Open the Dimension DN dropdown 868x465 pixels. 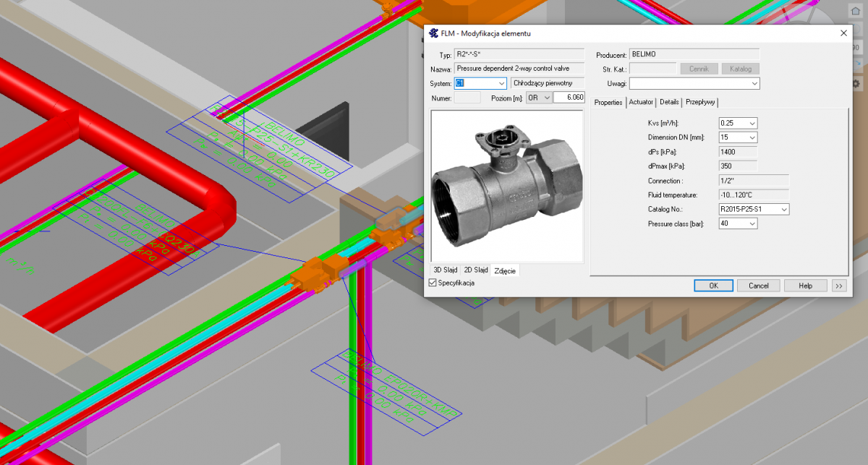point(752,137)
